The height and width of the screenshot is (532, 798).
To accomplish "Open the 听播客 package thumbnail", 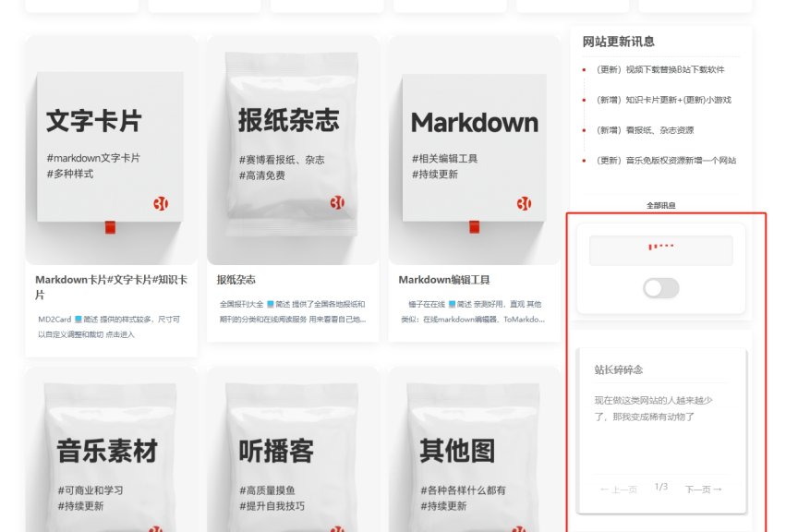I will pyautogui.click(x=292, y=453).
